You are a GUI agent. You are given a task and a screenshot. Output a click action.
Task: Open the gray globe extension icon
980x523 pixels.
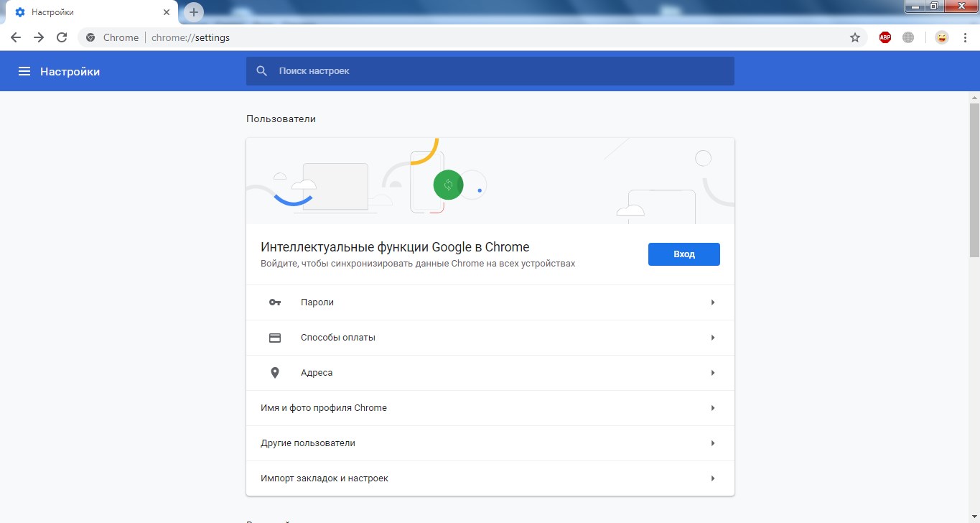click(x=908, y=37)
